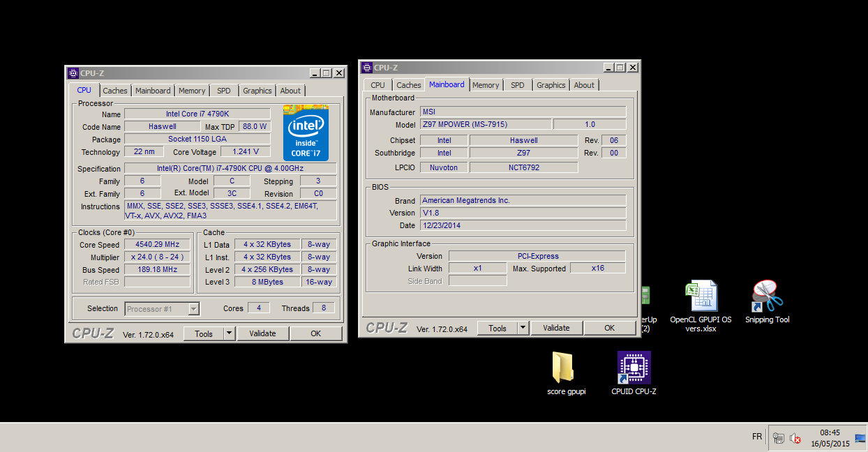The height and width of the screenshot is (452, 868).
Task: Switch to CPU tab in the Mainboard window
Action: [377, 85]
